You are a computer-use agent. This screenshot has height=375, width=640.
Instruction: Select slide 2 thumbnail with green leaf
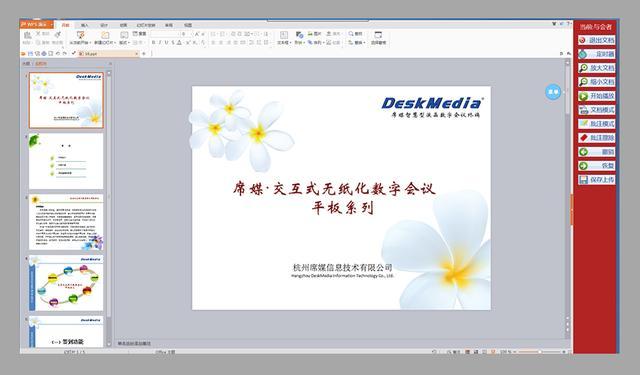[x=66, y=161]
